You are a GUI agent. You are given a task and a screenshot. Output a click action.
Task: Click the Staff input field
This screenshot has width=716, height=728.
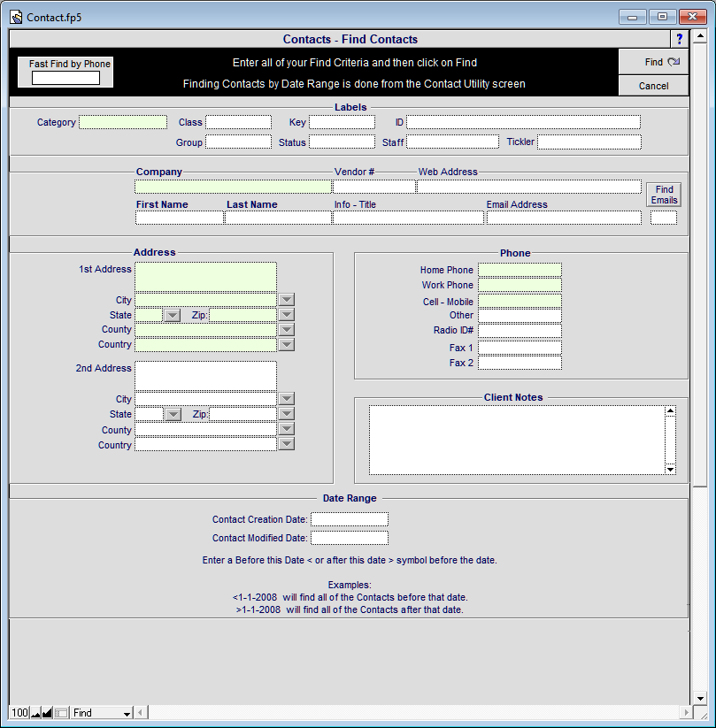coord(452,142)
